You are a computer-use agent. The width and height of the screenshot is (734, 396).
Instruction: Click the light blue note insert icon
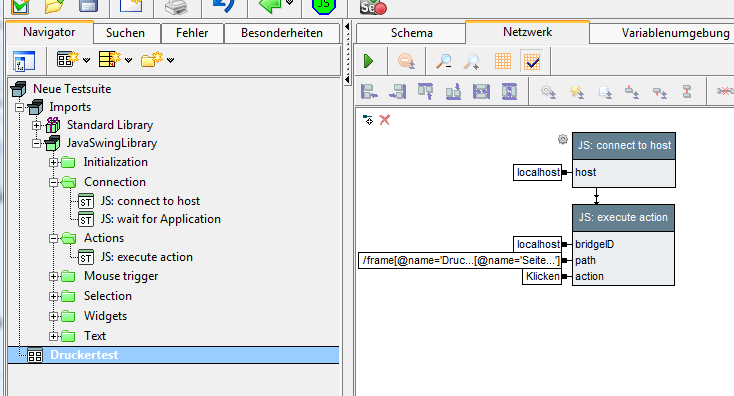pyautogui.click(x=604, y=92)
